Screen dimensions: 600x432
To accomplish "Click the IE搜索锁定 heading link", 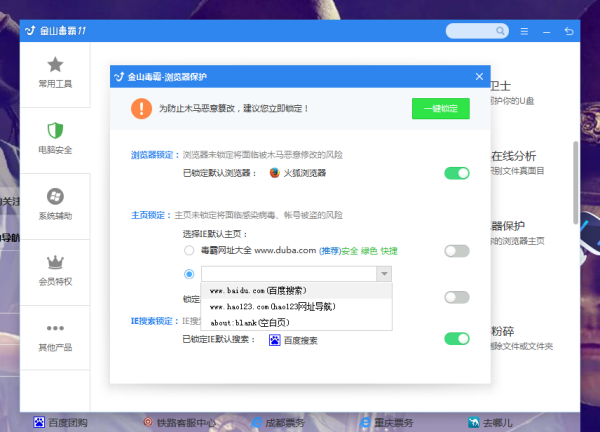I will pos(155,321).
